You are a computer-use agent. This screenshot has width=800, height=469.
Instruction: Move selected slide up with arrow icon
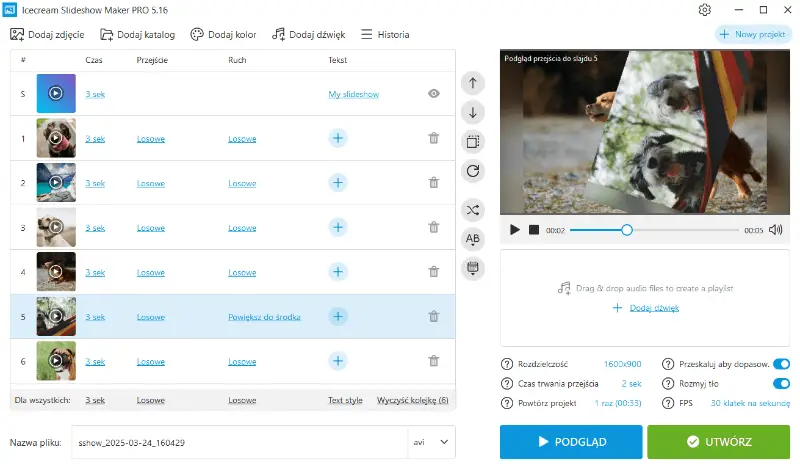pos(472,83)
